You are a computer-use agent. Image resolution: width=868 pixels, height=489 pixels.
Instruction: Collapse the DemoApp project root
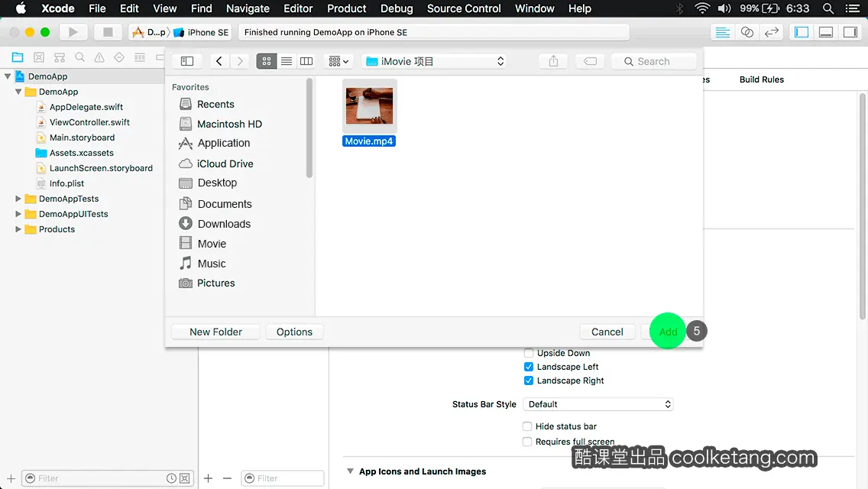point(8,76)
